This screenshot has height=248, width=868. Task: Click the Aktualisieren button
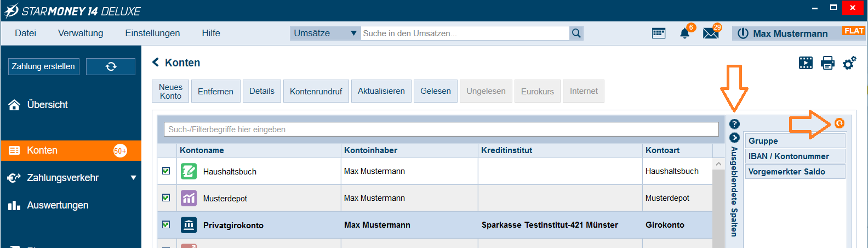pos(381,91)
